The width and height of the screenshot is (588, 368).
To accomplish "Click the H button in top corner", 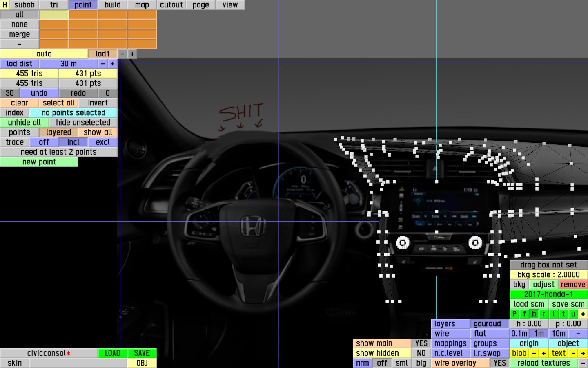I will 5,5.
